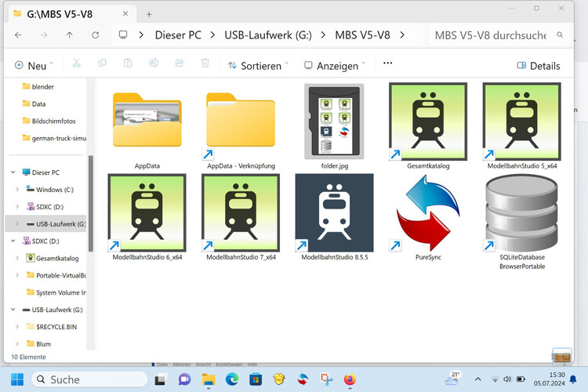Image resolution: width=588 pixels, height=392 pixels.
Task: Open Firefox from taskbar
Action: [x=350, y=379]
